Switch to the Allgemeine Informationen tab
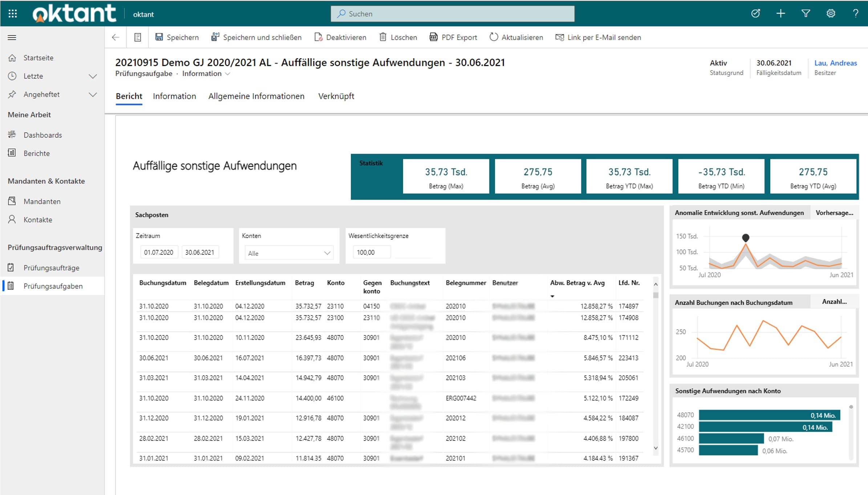Viewport: 868px width, 495px height. point(256,96)
